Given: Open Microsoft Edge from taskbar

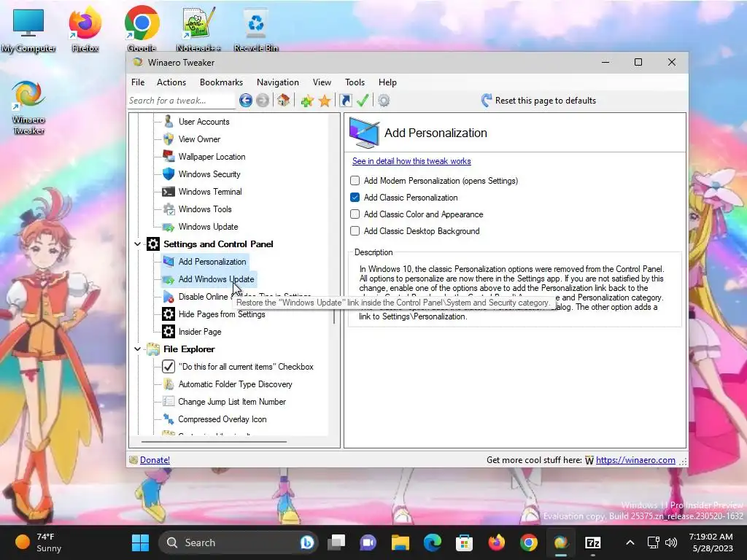Looking at the screenshot, I should pyautogui.click(x=433, y=542).
